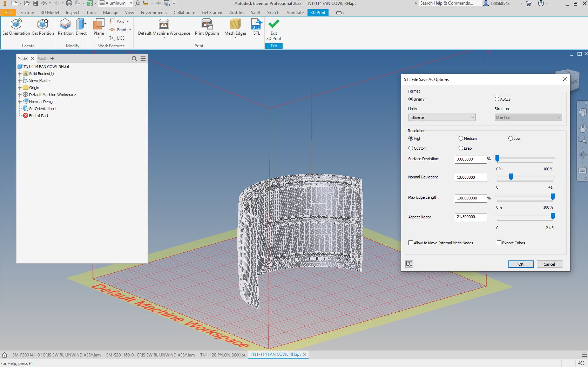Click OK in STL options dialog
The image size is (588, 367).
pos(521,264)
